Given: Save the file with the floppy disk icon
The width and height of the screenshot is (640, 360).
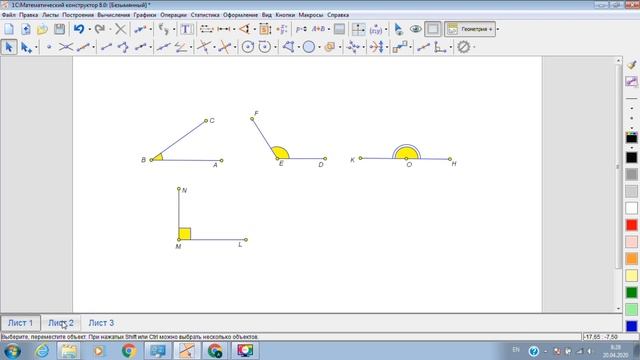Looking at the screenshot, I should pos(60,29).
